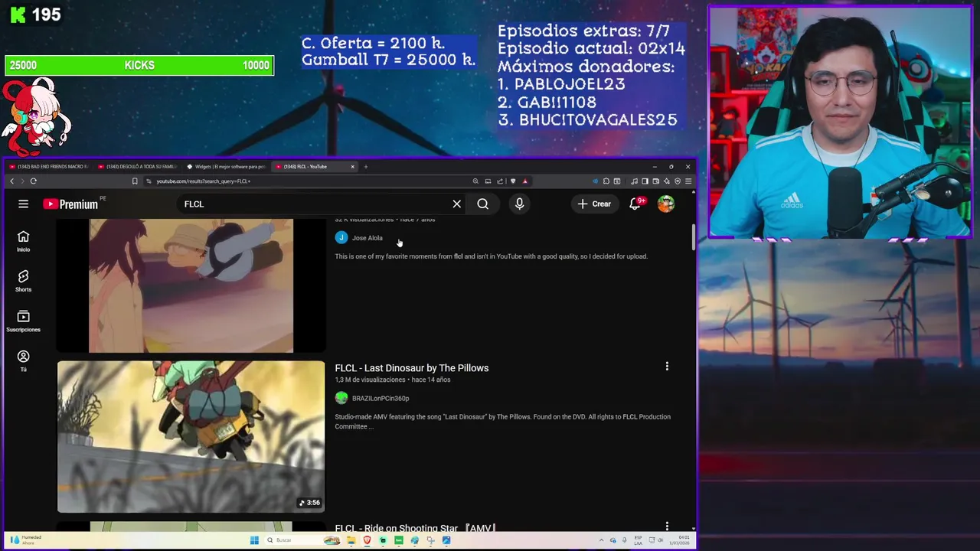Click the KICKS goal progress bar
Viewport: 980px width, 551px height.
click(x=139, y=65)
